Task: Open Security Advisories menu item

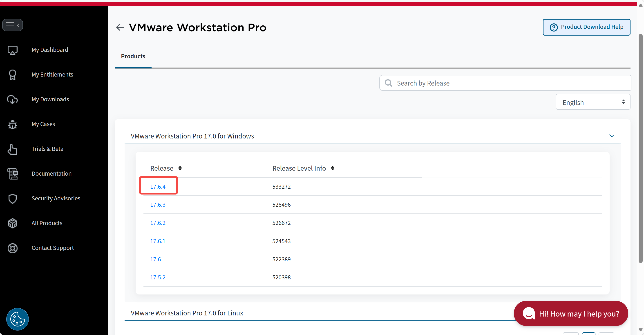Action: pos(56,198)
